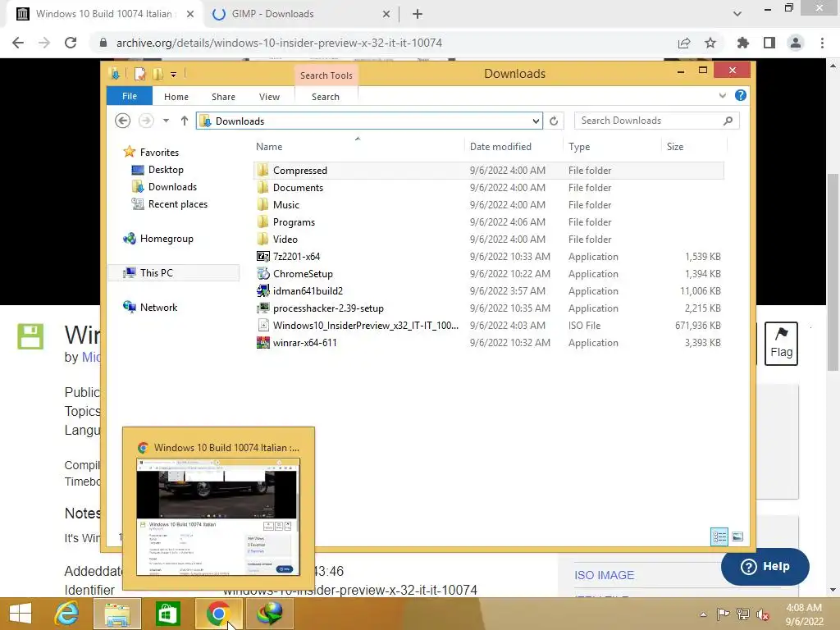Select the Search Tools contextual tab
The image size is (840, 630).
326,75
